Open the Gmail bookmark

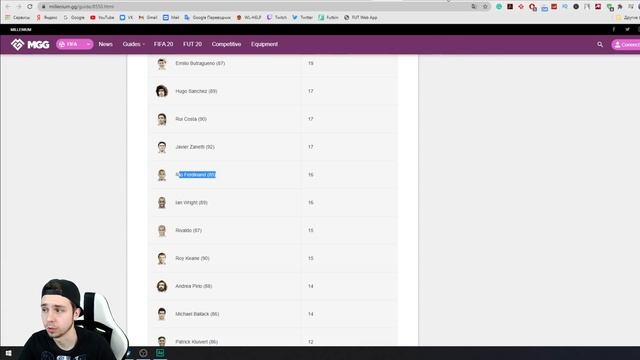148,18
